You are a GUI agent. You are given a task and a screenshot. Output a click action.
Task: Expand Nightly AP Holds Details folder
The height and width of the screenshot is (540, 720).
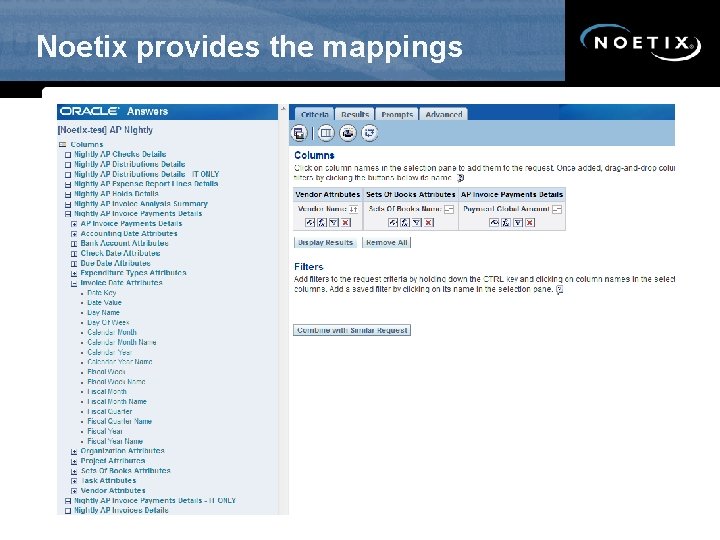coord(68,194)
